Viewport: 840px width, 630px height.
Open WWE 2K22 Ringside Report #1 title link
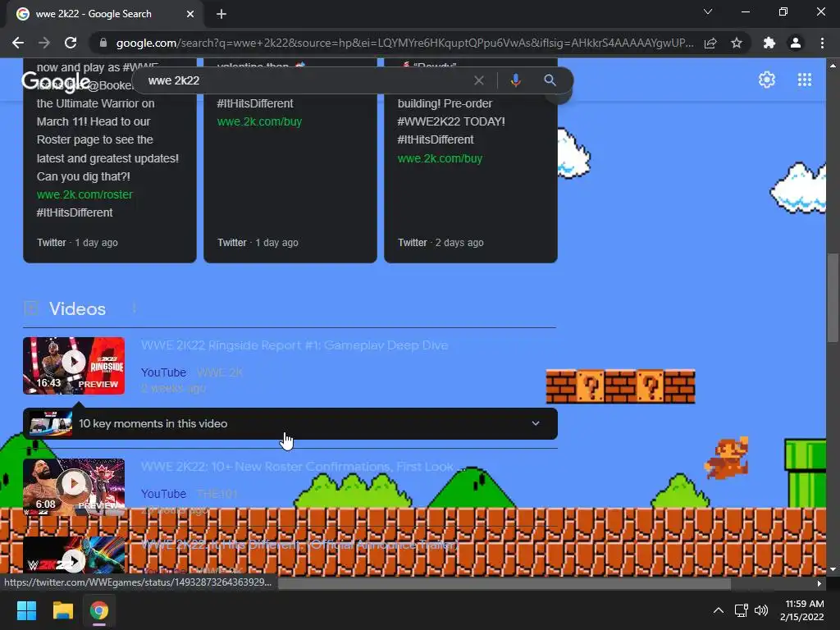click(x=294, y=345)
